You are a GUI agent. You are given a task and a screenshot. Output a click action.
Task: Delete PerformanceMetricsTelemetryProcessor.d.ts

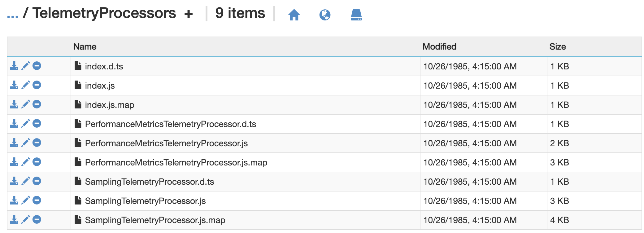point(37,124)
